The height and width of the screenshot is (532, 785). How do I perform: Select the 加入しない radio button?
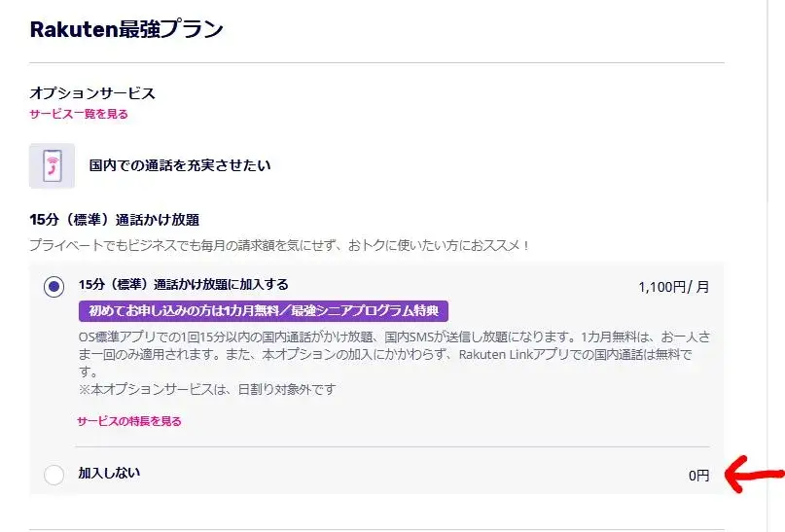(x=54, y=475)
